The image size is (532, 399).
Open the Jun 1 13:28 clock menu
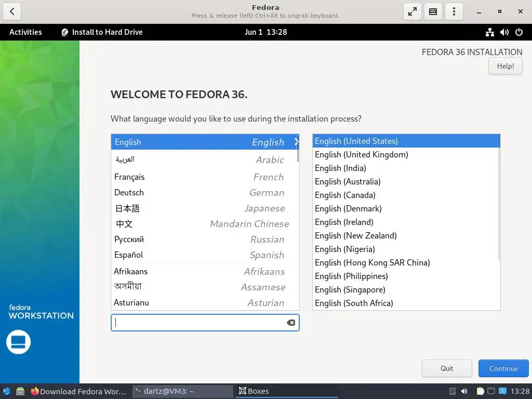265,32
